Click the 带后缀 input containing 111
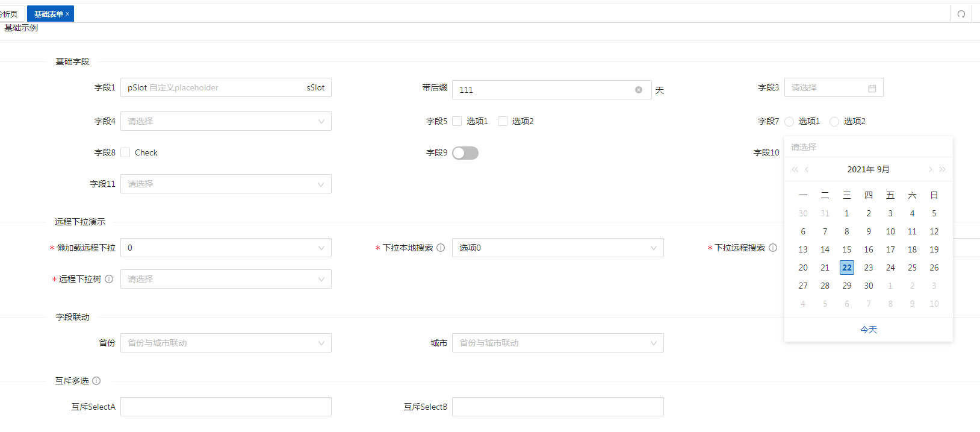This screenshot has height=432, width=980. click(x=551, y=90)
